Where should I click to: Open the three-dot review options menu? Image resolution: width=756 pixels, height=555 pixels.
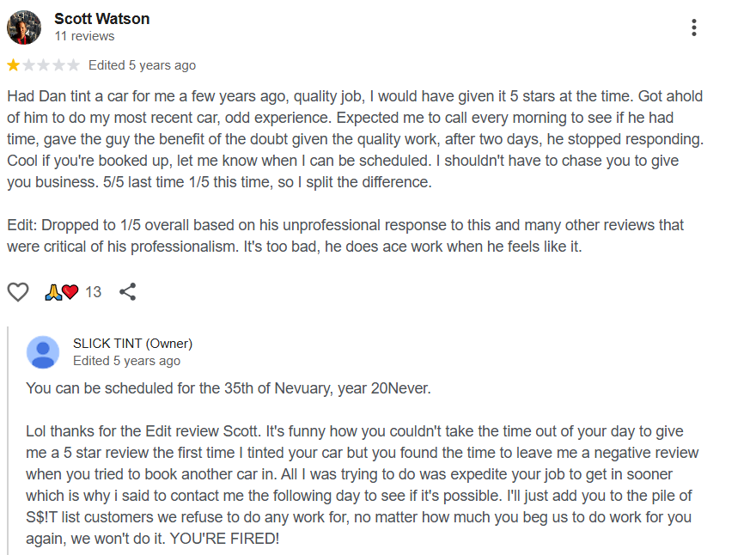(693, 27)
